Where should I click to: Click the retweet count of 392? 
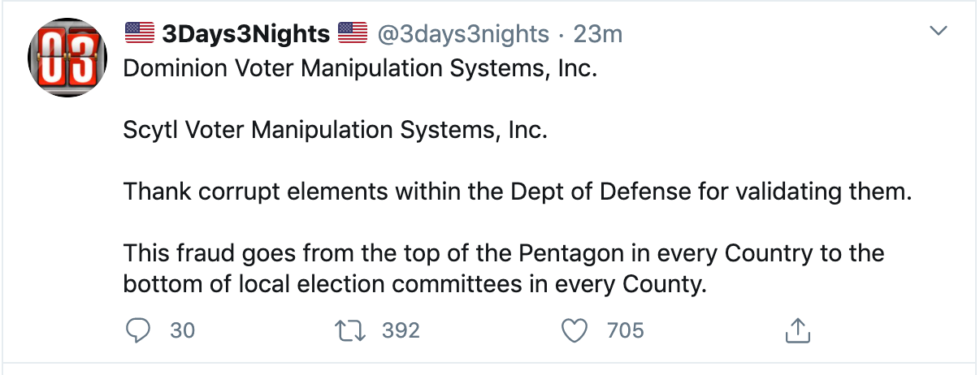click(401, 330)
